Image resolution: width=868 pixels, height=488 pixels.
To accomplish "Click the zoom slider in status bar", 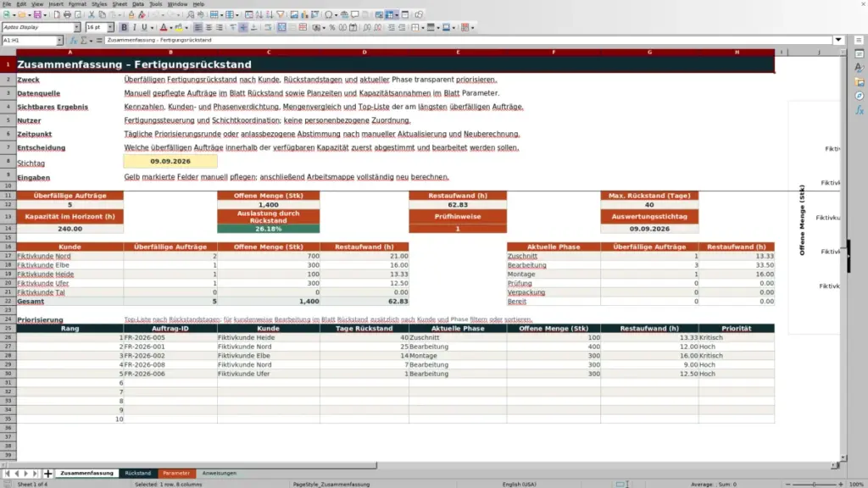I will point(814,484).
